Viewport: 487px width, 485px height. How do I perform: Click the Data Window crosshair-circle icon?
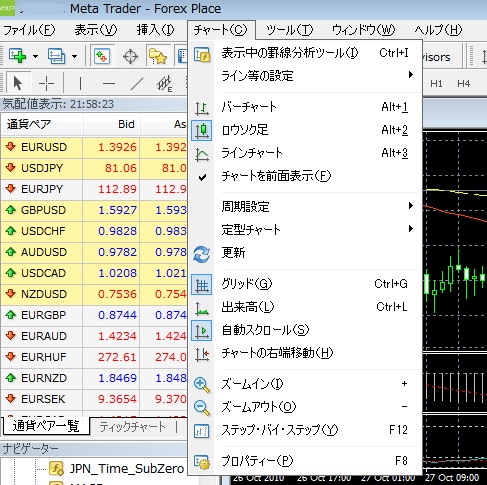tap(130, 56)
